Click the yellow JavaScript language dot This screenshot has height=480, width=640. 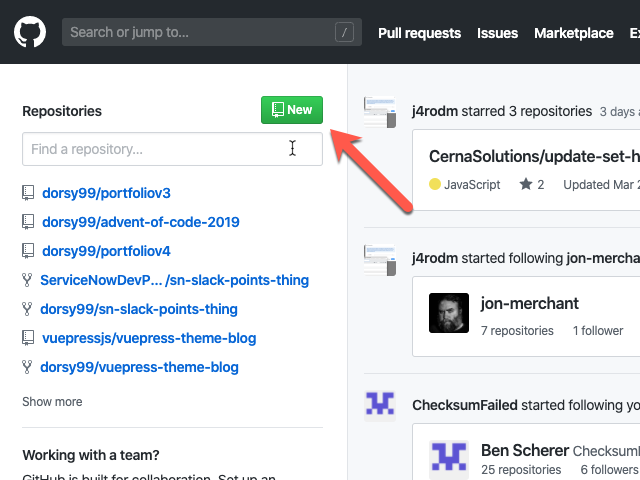(435, 184)
